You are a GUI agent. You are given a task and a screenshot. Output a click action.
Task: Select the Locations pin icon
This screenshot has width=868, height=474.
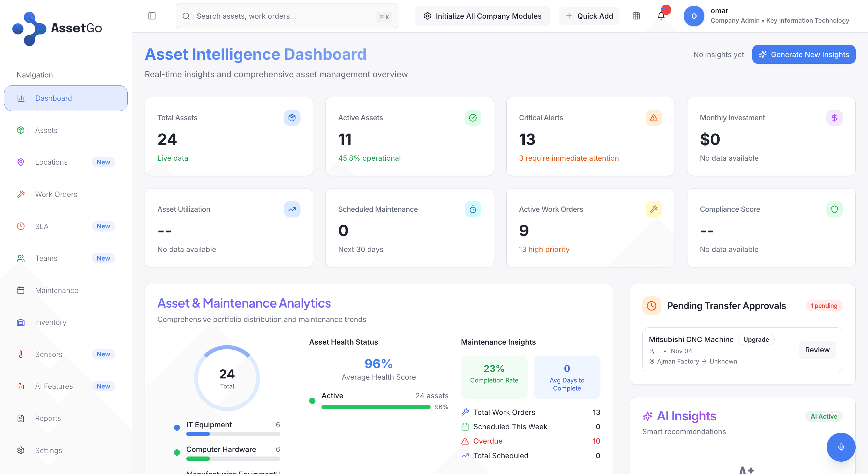[21, 162]
